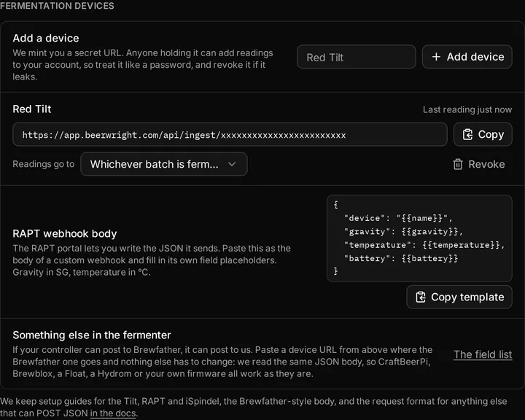Revoke the Red Tilt device
The height and width of the screenshot is (420, 525).
(x=479, y=164)
